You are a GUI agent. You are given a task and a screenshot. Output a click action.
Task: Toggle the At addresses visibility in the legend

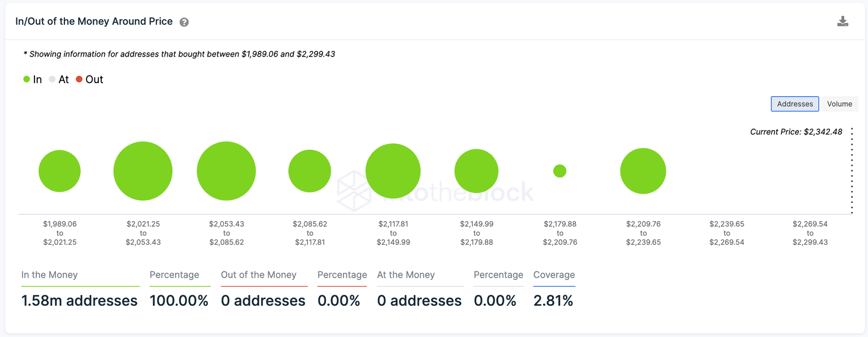coord(61,79)
